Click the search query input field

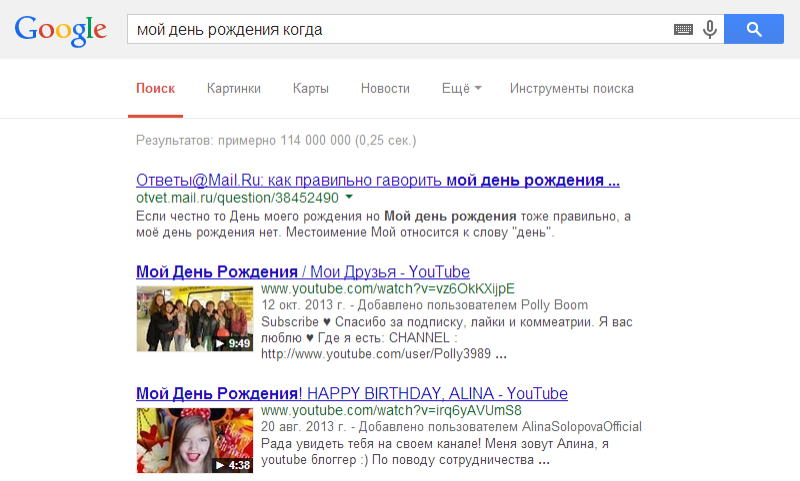click(x=400, y=30)
